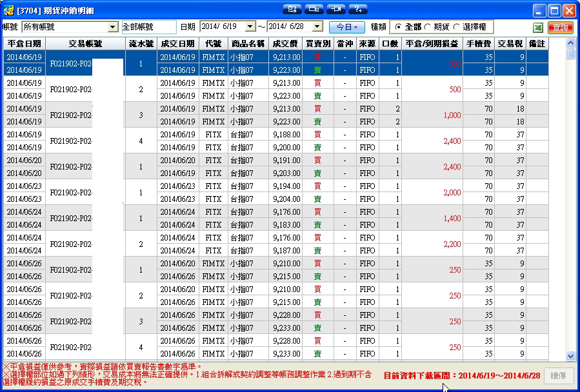Click the 交易帳號 column header
580x392 pixels.
pos(85,44)
